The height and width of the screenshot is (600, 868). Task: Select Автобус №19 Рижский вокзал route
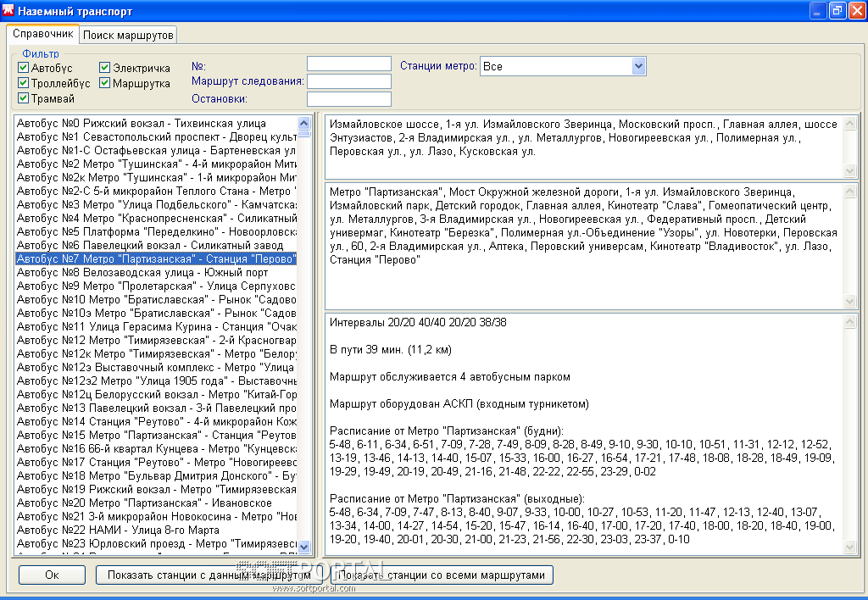click(x=156, y=489)
